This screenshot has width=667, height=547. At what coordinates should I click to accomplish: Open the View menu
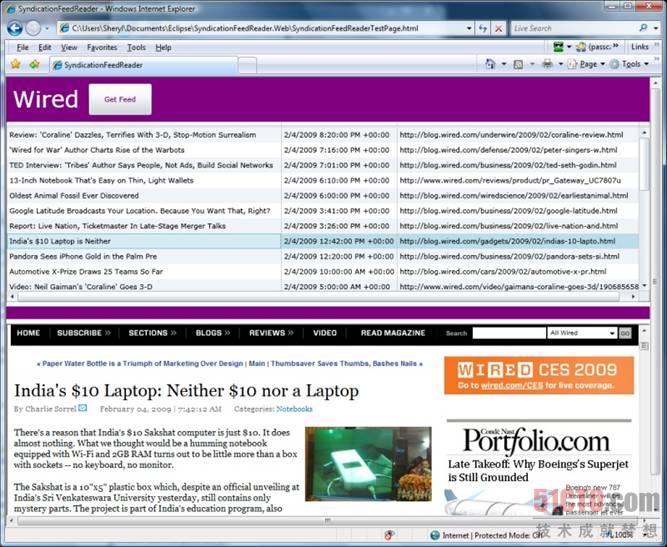click(x=69, y=48)
